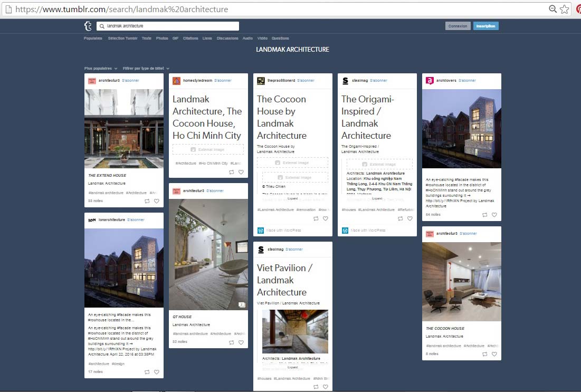Follow archilovers via S'abonner
Image resolution: width=581 pixels, height=392 pixels.
tap(467, 80)
